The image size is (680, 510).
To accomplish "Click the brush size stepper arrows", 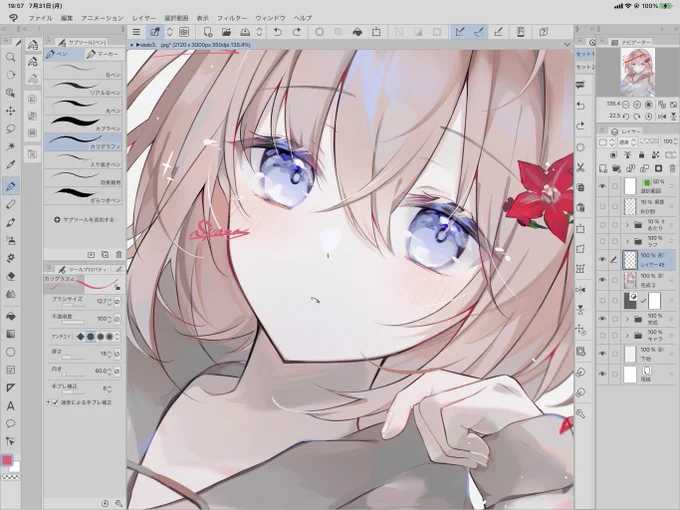I will coord(110,301).
